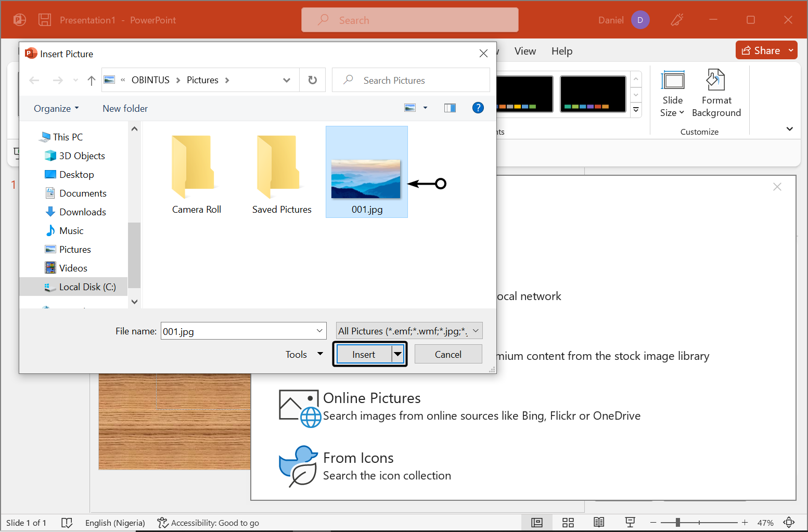808x532 pixels.
Task: Switch to Reading View in status bar
Action: [599, 522]
